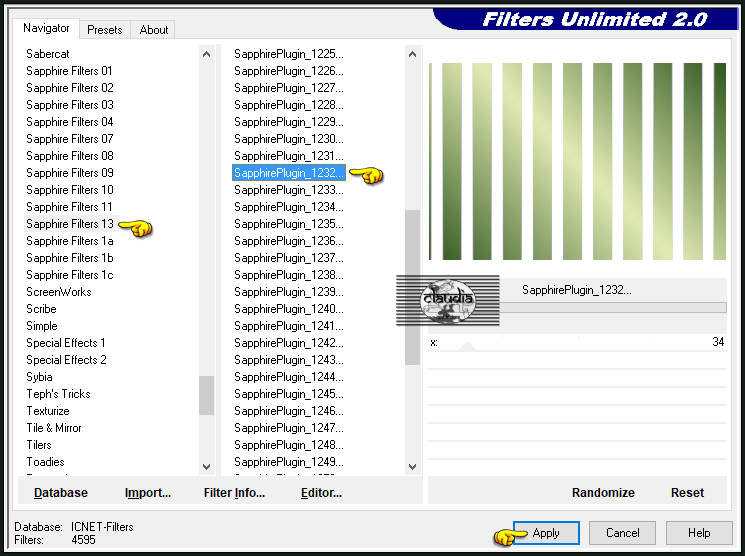Choose Sapphire Filters 02

coord(70,88)
